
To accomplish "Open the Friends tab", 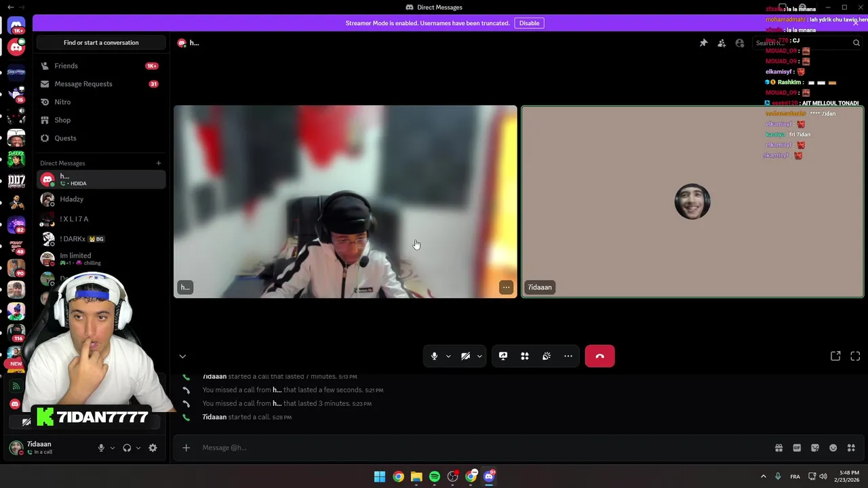I will 100,66.
